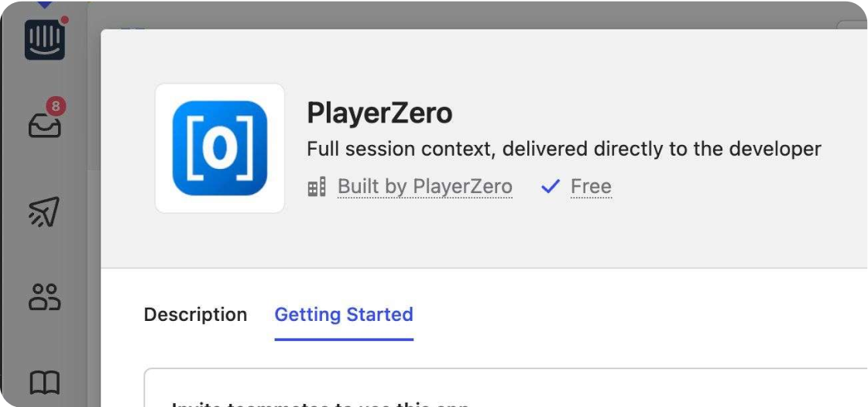
Task: Click the Intercom logo icon
Action: pyautogui.click(x=44, y=39)
